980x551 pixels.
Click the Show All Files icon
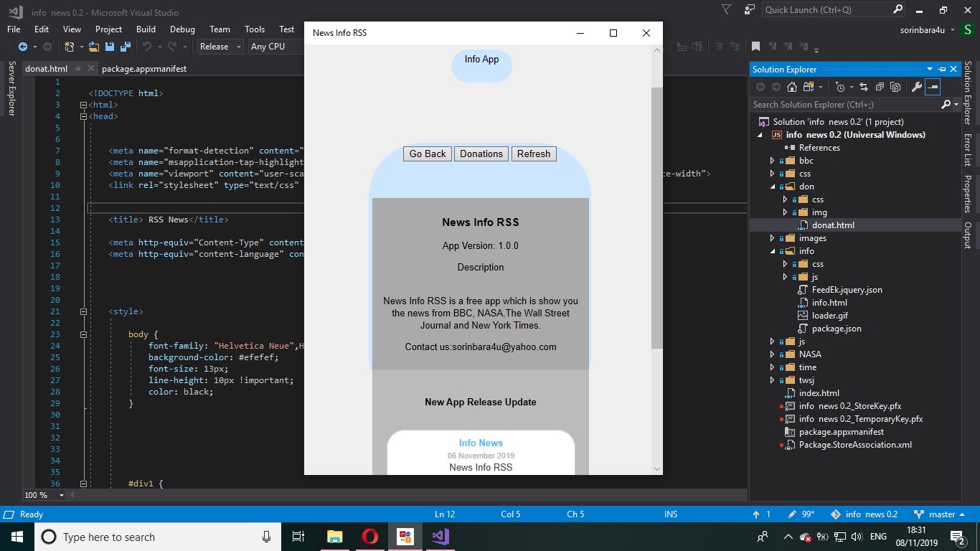pos(895,87)
